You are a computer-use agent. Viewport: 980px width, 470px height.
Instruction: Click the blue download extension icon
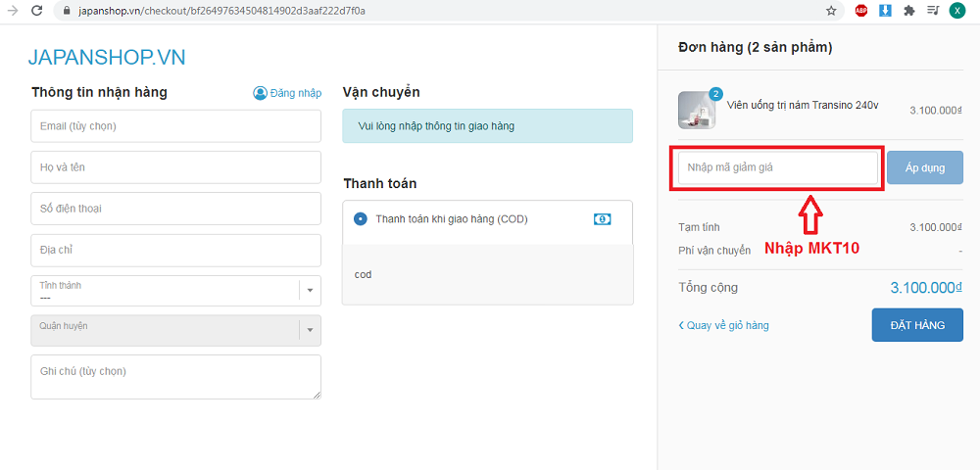click(x=885, y=10)
